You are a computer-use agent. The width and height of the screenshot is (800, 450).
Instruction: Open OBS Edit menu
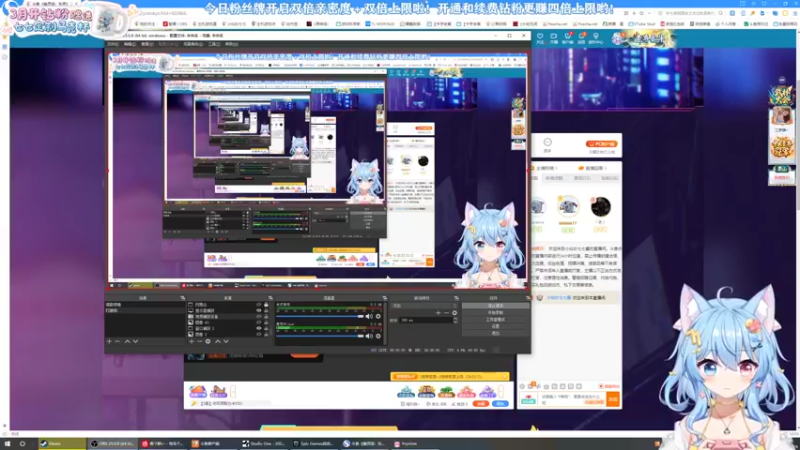pyautogui.click(x=130, y=44)
